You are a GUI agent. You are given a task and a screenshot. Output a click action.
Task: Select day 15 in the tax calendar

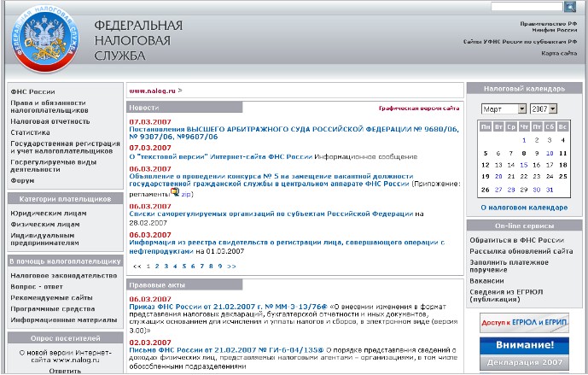pos(524,165)
